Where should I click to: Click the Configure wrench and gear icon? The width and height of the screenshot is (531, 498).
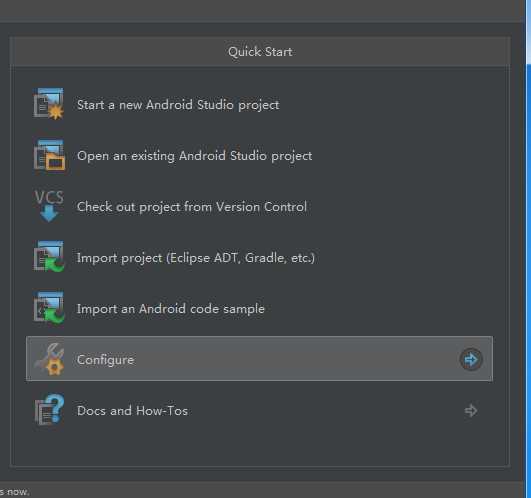(x=49, y=359)
